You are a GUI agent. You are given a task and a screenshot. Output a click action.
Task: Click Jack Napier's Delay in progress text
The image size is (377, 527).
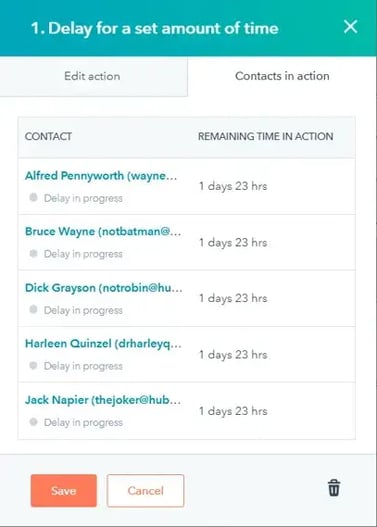click(83, 422)
